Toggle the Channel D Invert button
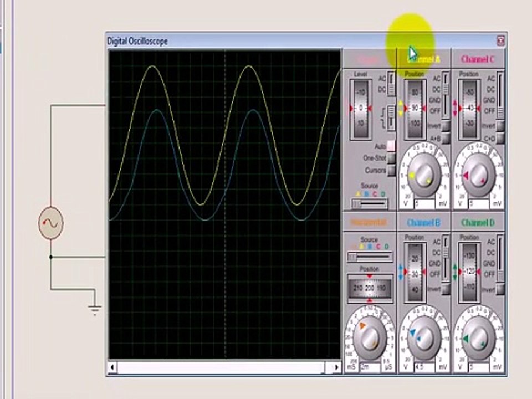This screenshot has height=399, width=532. point(500,289)
